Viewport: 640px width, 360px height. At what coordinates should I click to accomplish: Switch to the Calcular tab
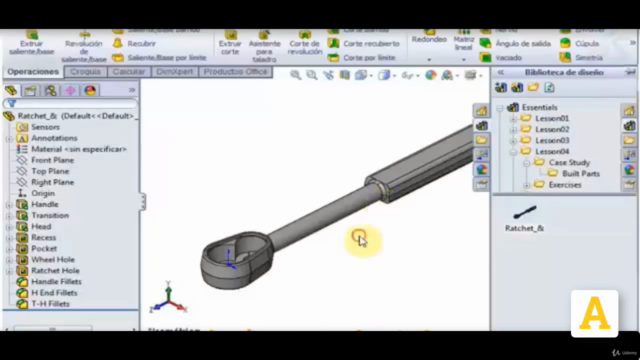(129, 71)
